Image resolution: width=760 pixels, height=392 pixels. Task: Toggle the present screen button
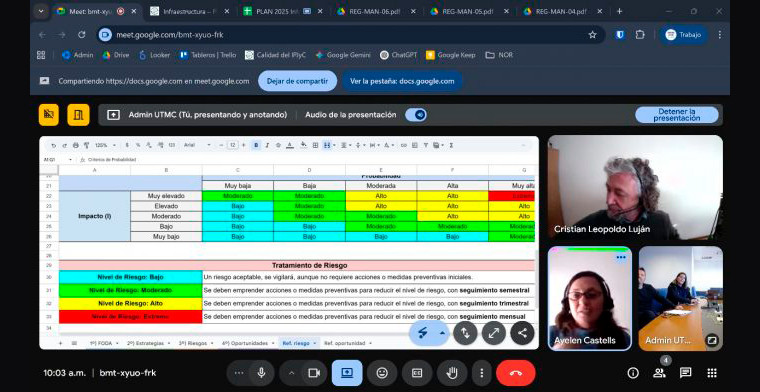(347, 373)
